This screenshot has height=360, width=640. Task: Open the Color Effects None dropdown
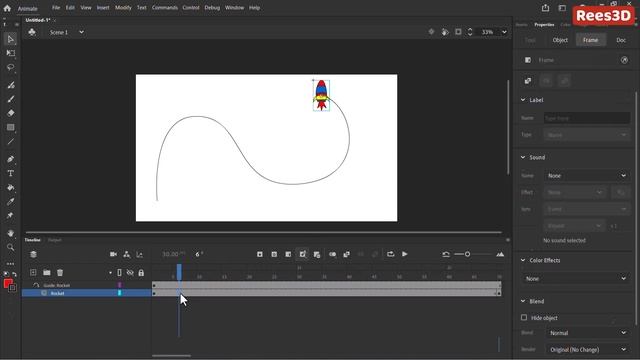click(x=576, y=278)
